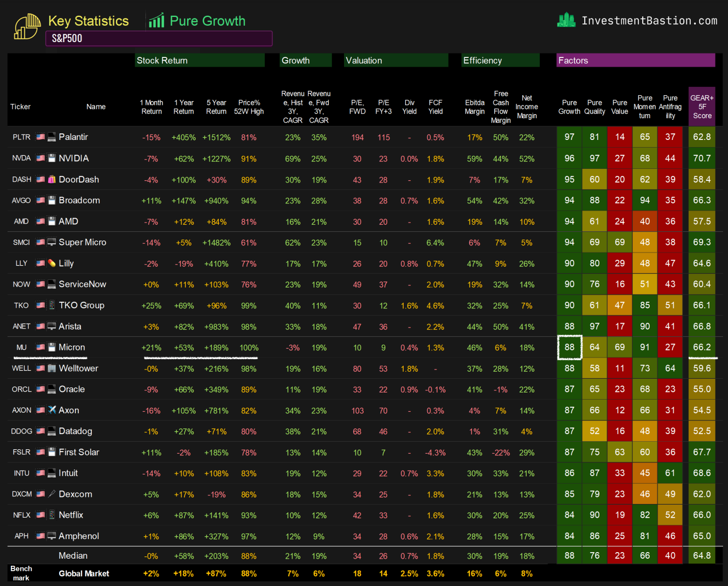Select the Growth section header

[306, 60]
